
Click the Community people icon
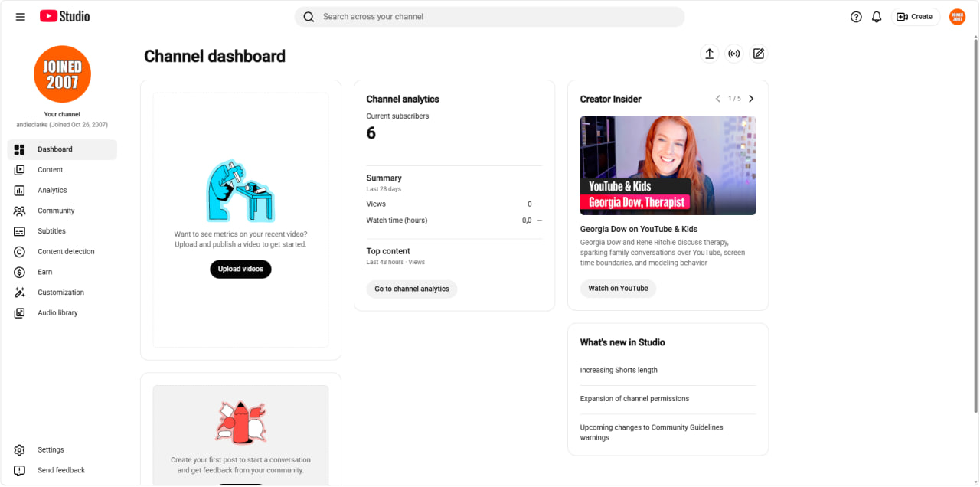click(x=20, y=211)
